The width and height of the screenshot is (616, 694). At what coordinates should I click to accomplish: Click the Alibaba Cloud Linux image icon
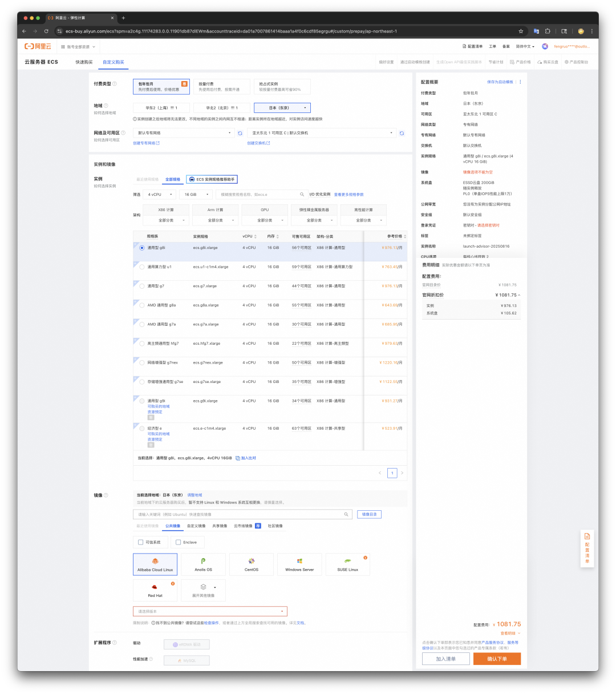coord(155,561)
